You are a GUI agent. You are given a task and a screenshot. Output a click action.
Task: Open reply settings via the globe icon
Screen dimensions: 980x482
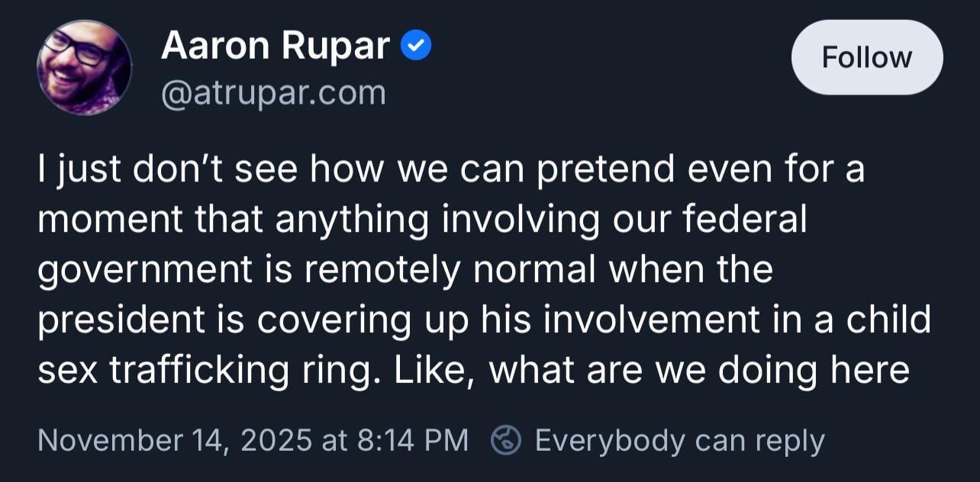[506, 440]
